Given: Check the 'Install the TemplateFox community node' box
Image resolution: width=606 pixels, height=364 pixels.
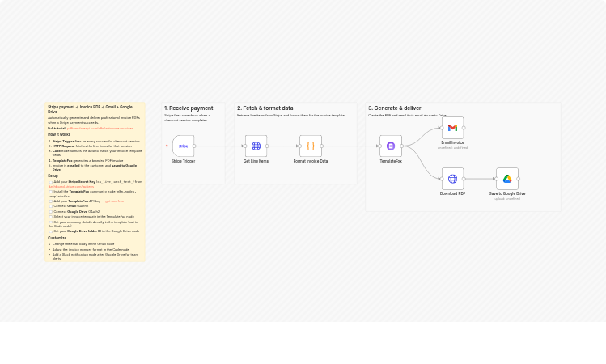Looking at the screenshot, I should tap(51, 192).
